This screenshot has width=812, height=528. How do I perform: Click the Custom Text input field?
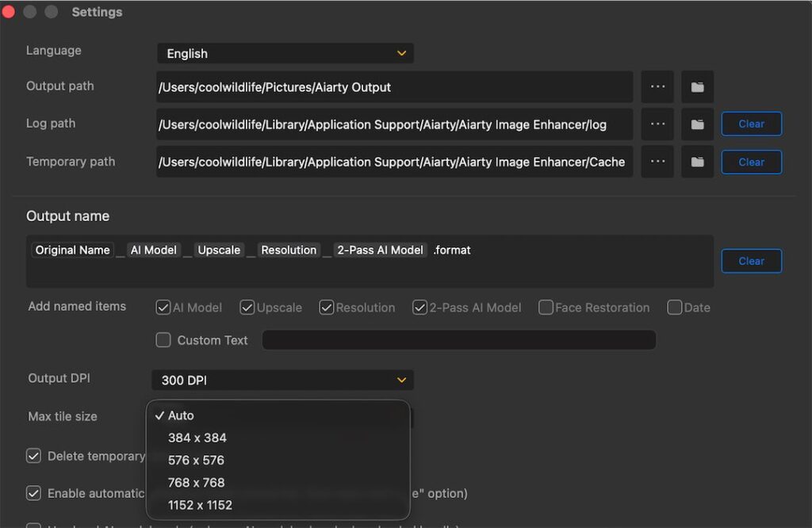pos(458,340)
